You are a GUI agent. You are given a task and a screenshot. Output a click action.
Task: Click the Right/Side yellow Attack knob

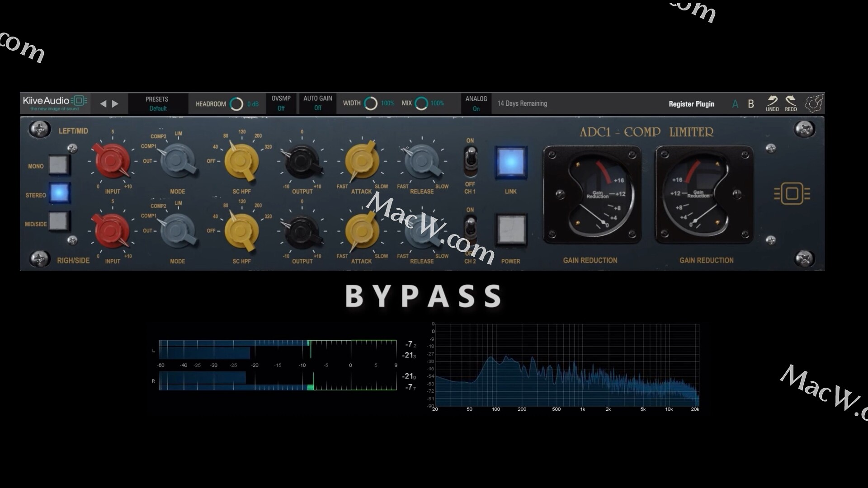362,230
